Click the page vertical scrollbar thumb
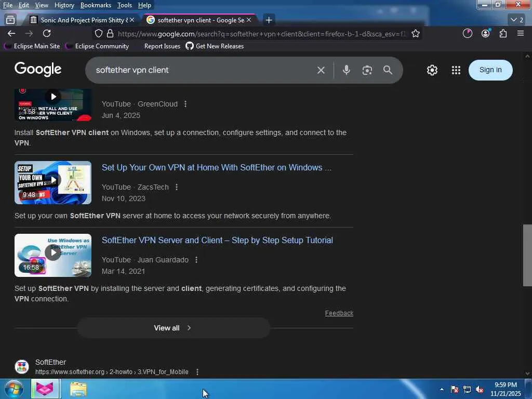 (x=527, y=255)
